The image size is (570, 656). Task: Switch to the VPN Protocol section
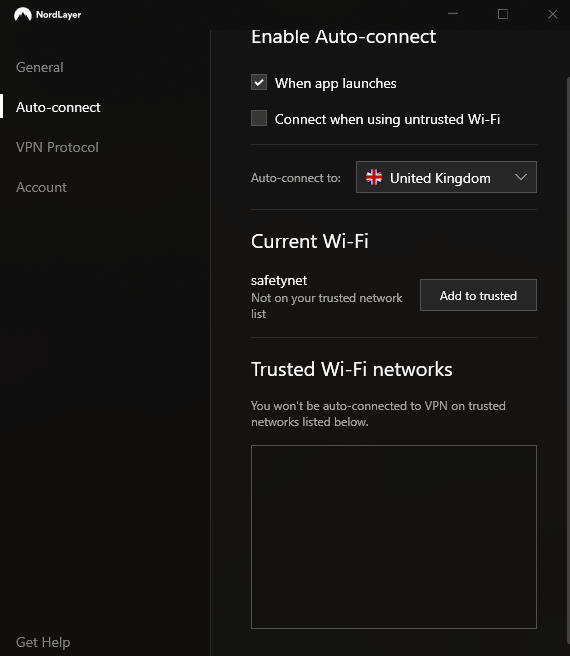coord(57,147)
